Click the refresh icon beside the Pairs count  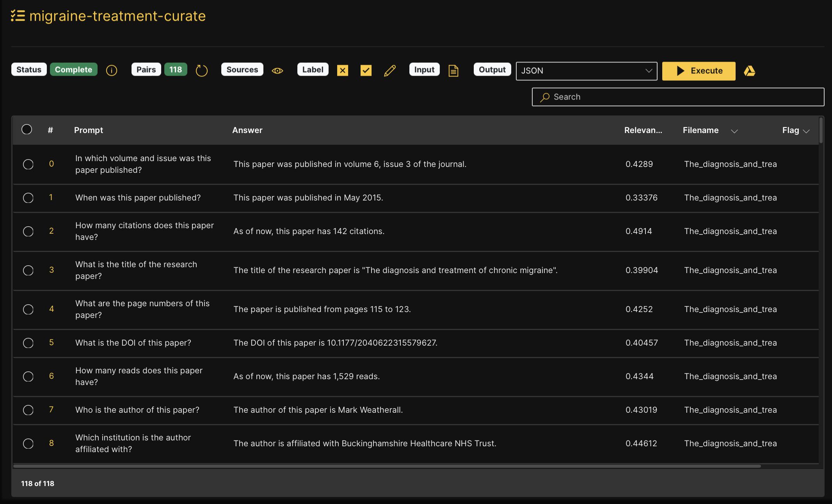point(202,71)
